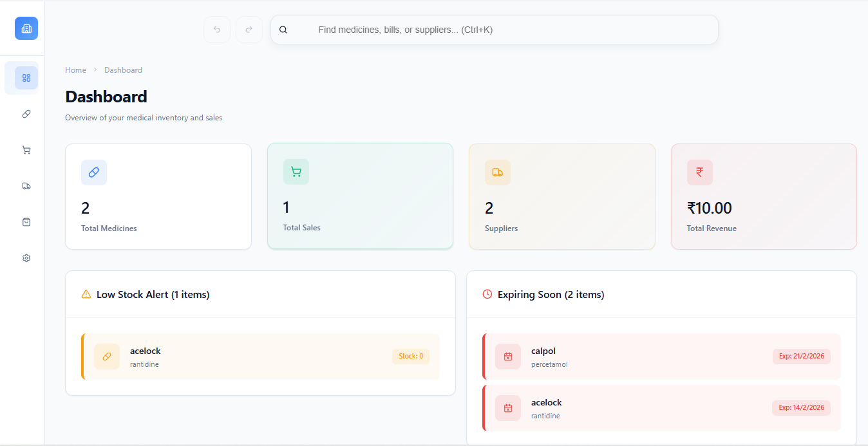Screen dimensions: 868x446
Task: Select the Dashboard breadcrumb item
Action: (123, 70)
